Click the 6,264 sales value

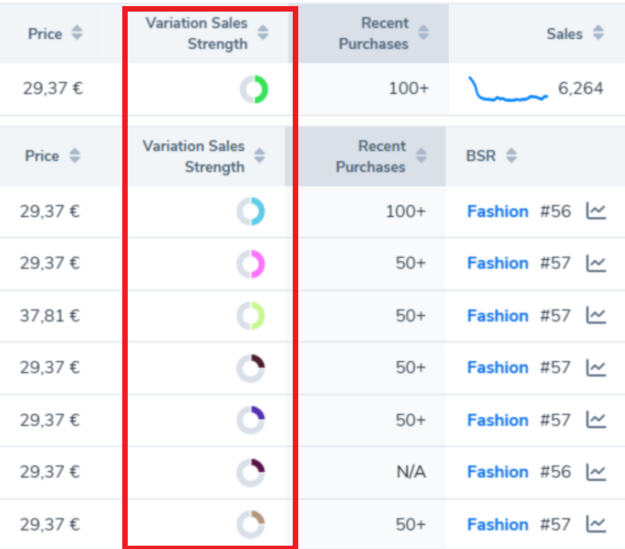click(580, 89)
